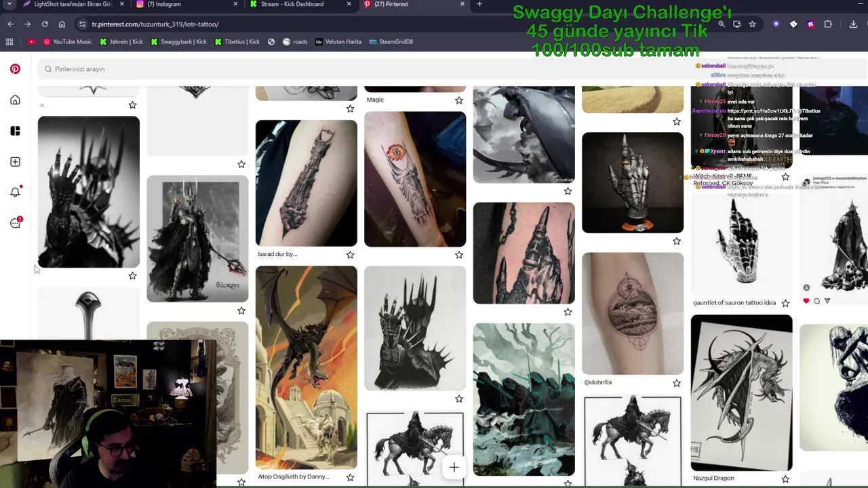Open the pink square extension icon
Screen dimensions: 868x488
tap(810, 24)
